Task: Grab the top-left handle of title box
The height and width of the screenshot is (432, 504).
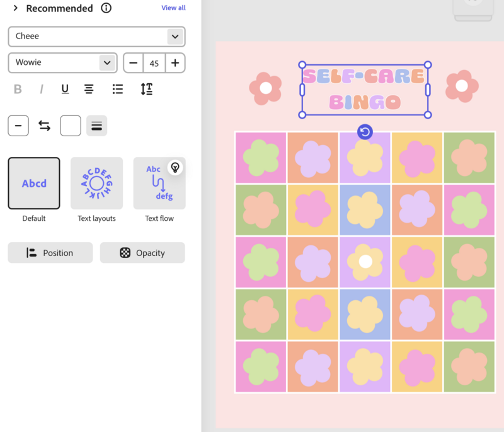Action: pos(302,65)
